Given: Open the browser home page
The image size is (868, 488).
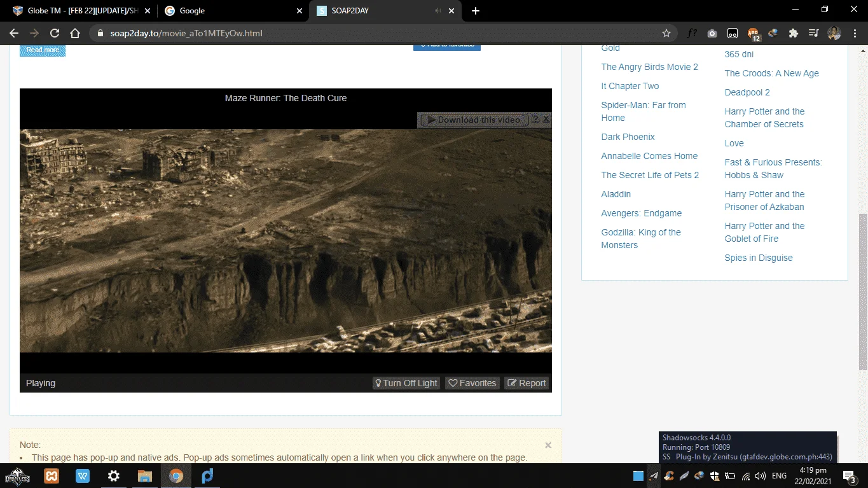Looking at the screenshot, I should tap(75, 33).
